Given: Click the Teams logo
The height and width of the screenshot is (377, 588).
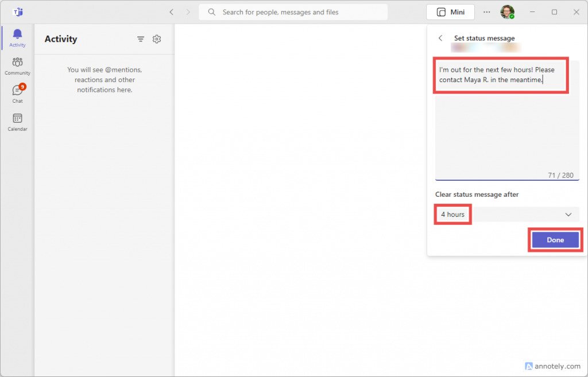Looking at the screenshot, I should (17, 11).
